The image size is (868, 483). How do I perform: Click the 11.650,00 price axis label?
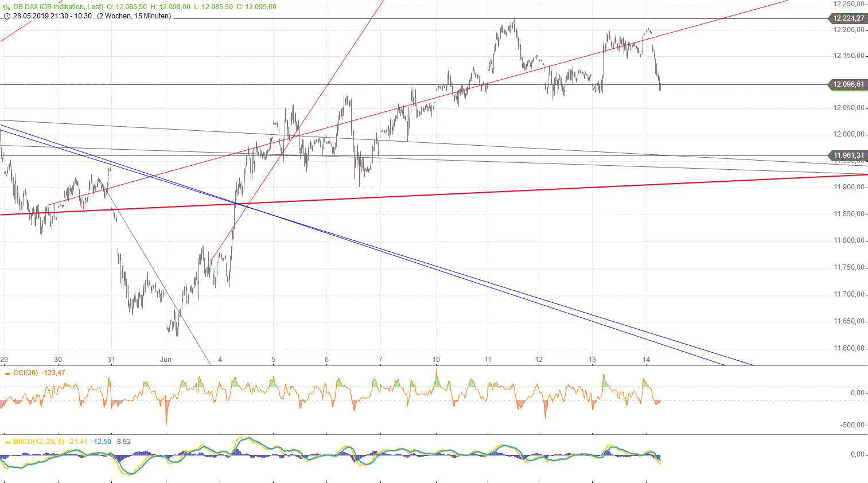click(x=848, y=321)
